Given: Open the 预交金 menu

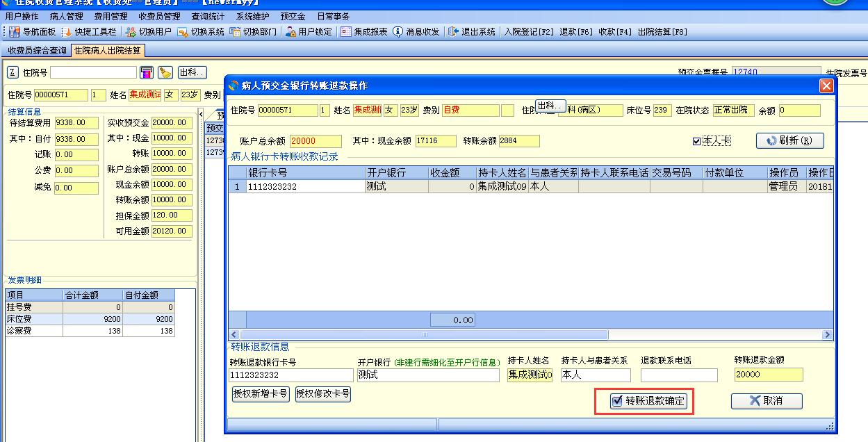Looking at the screenshot, I should pyautogui.click(x=293, y=16).
